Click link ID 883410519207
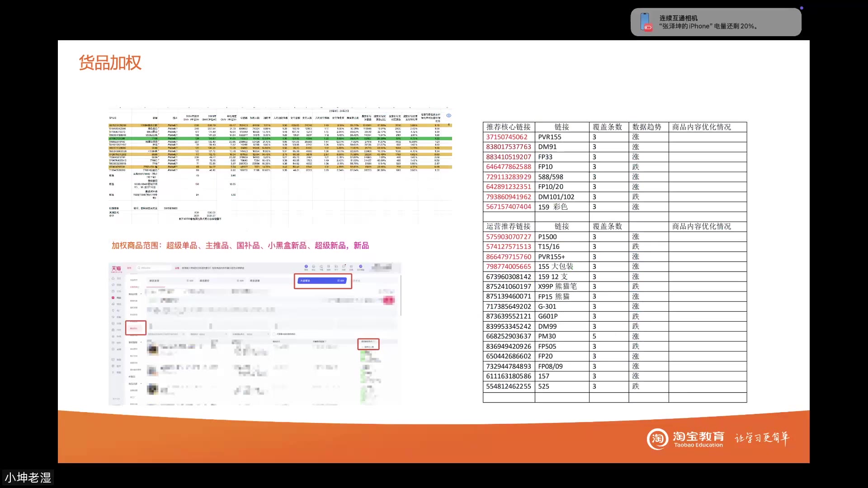 509,157
